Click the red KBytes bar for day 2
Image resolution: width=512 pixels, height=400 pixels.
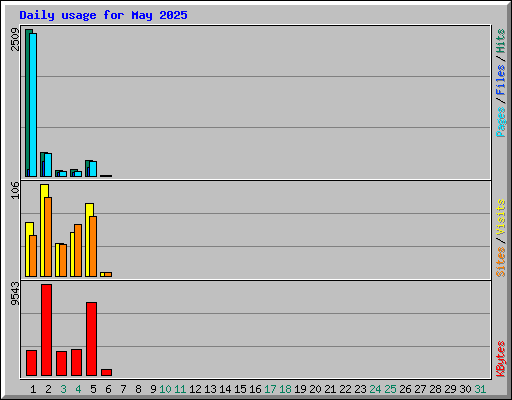point(46,330)
